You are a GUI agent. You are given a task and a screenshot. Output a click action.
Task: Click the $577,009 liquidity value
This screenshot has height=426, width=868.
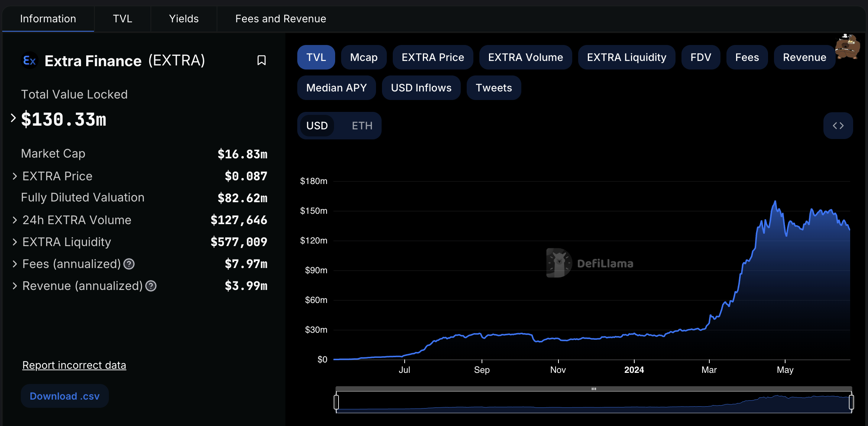239,242
